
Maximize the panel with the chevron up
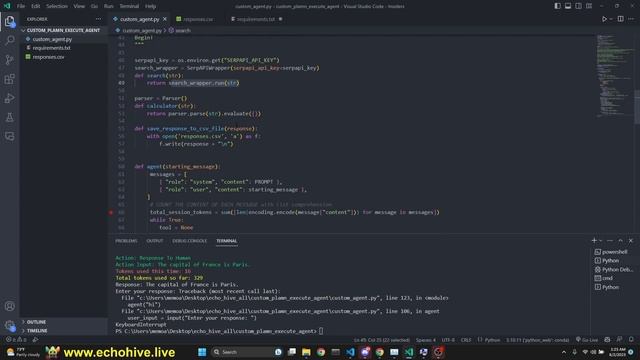click(620, 240)
